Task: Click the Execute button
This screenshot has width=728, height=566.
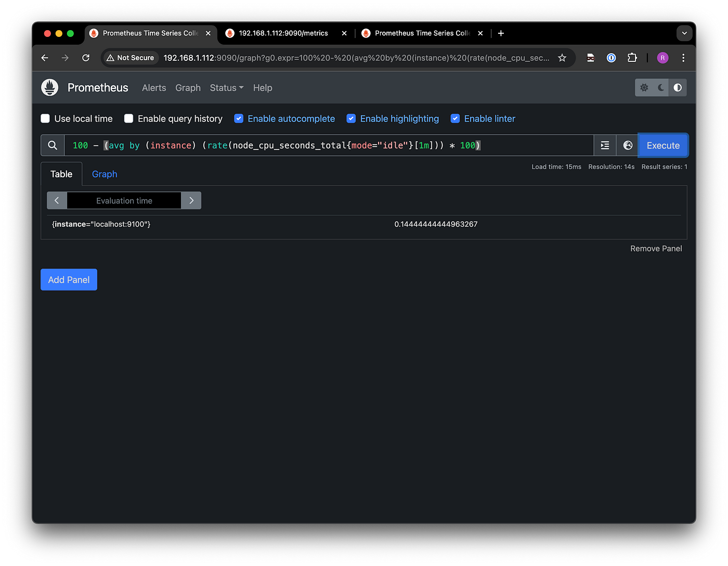Action: point(663,146)
